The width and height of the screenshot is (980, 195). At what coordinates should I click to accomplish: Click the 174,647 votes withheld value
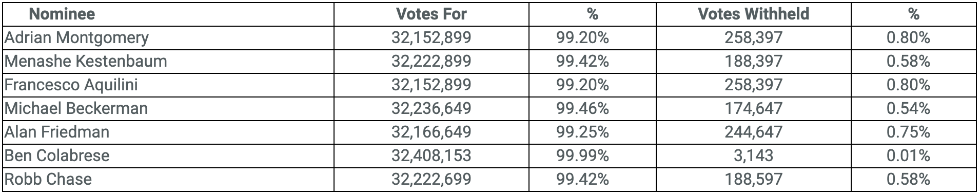753,108
